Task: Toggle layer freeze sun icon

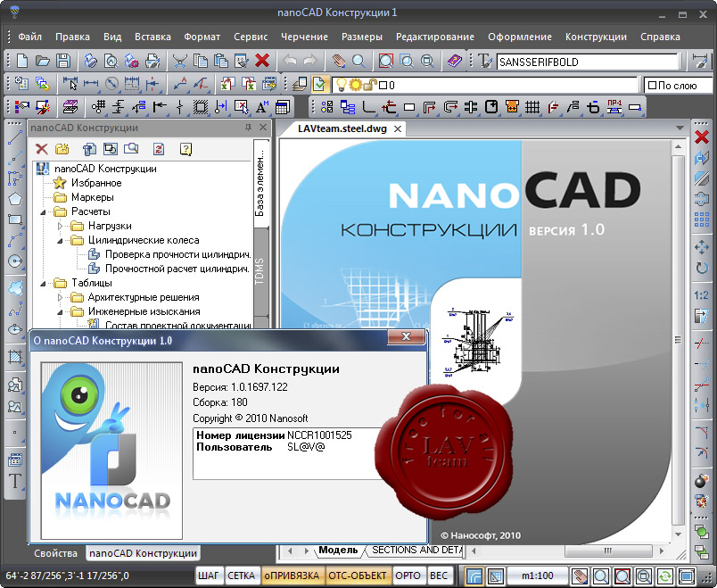Action: [x=355, y=85]
